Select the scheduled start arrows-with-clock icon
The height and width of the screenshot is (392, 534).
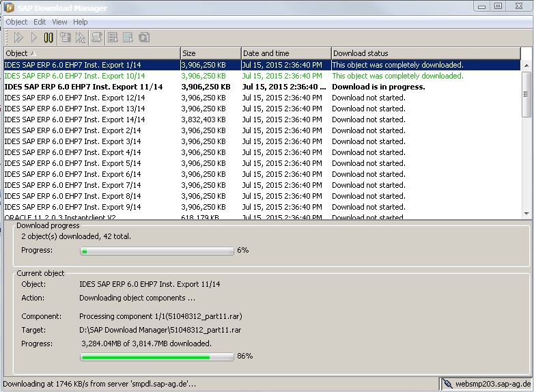tap(81, 38)
